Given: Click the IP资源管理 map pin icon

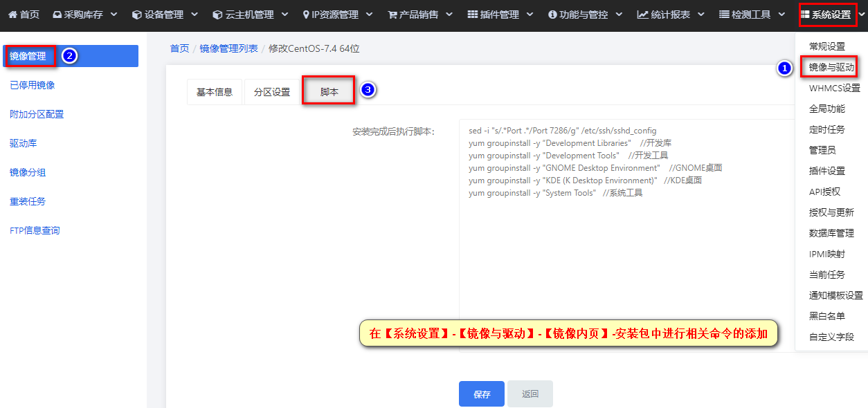Looking at the screenshot, I should click(x=306, y=15).
